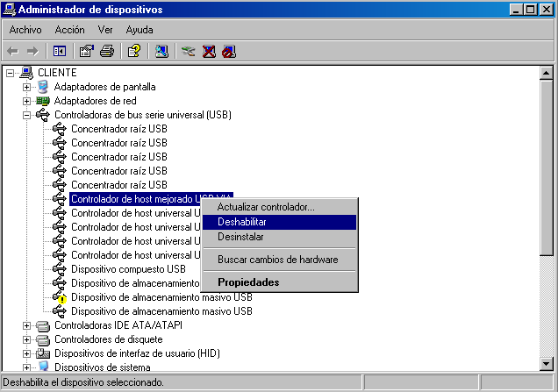Select the Controlador de host mejorado USB VIA row
The height and width of the screenshot is (392, 558).
coord(151,199)
